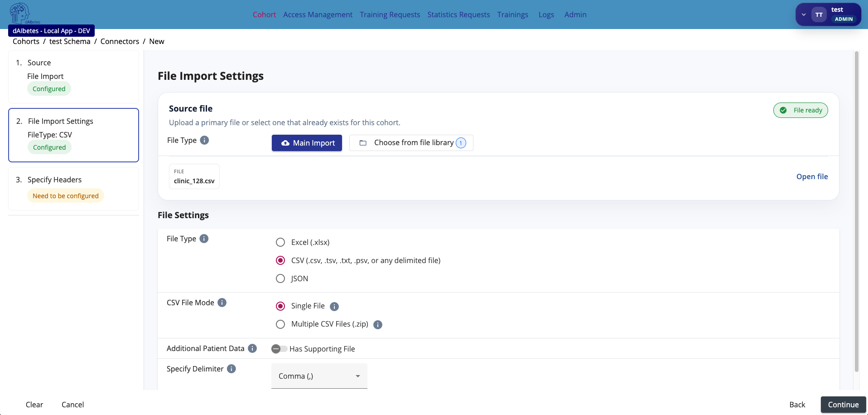Click the info icon beside File Settings' File Type
868x415 pixels.
(204, 239)
